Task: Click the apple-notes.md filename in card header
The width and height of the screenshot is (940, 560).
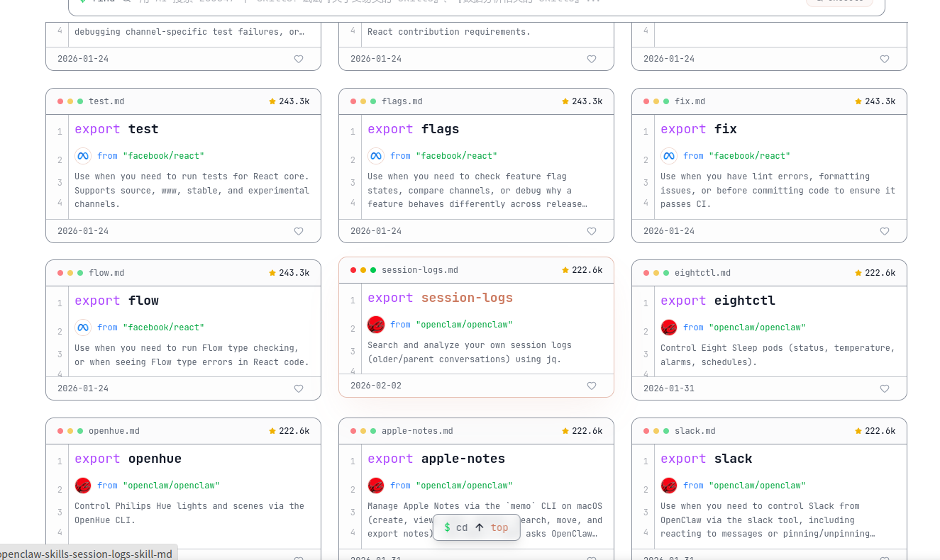Action: point(417,431)
